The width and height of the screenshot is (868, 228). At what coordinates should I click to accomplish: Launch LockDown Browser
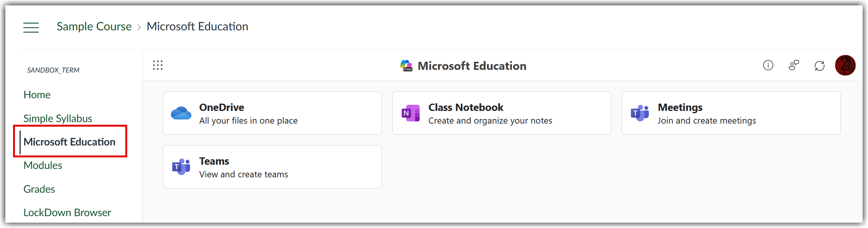click(67, 212)
